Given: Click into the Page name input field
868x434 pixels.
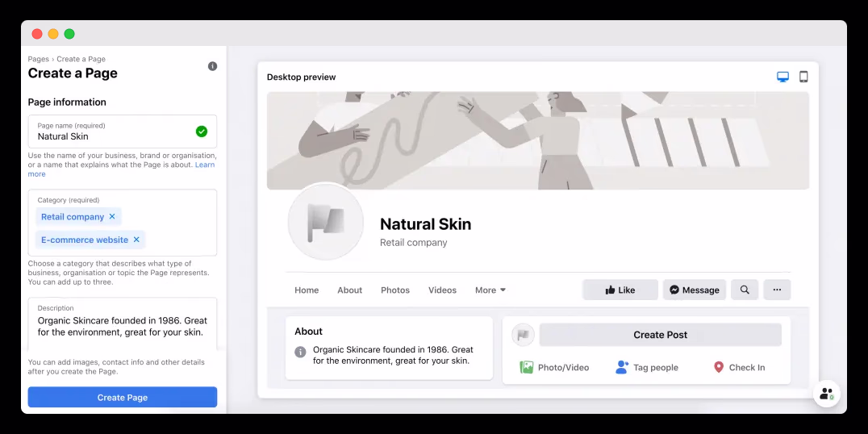Looking at the screenshot, I should tap(123, 131).
